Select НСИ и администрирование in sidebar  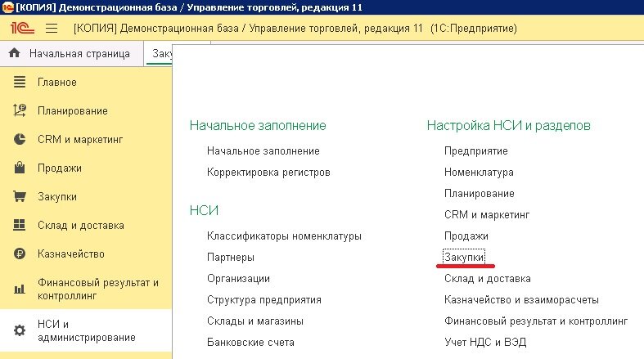pos(87,330)
